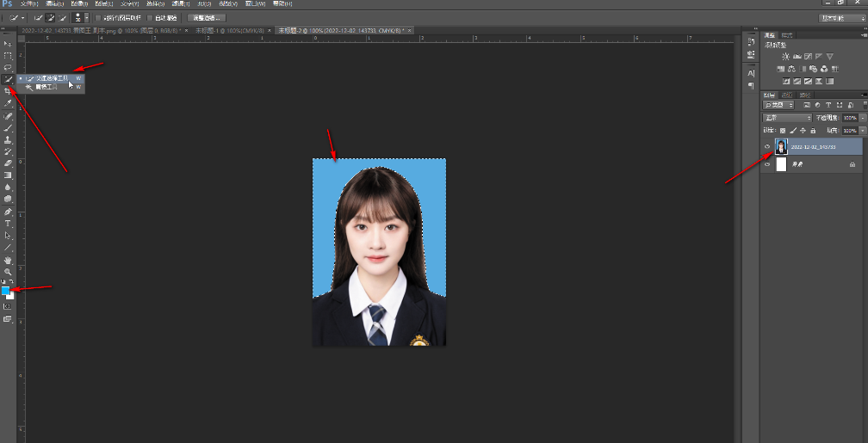Select the Rectangular Marquee tool
The image size is (868, 443).
8,55
